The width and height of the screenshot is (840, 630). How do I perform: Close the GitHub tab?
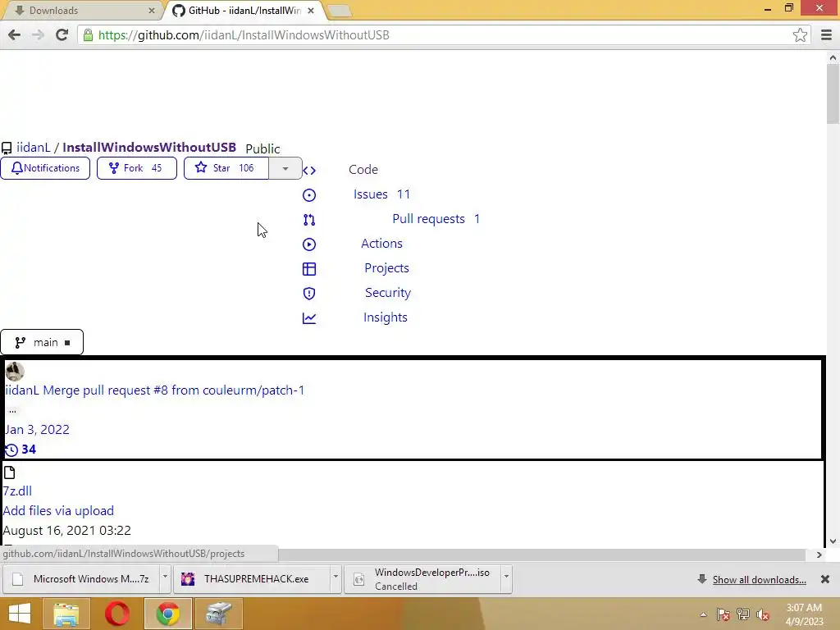(311, 10)
